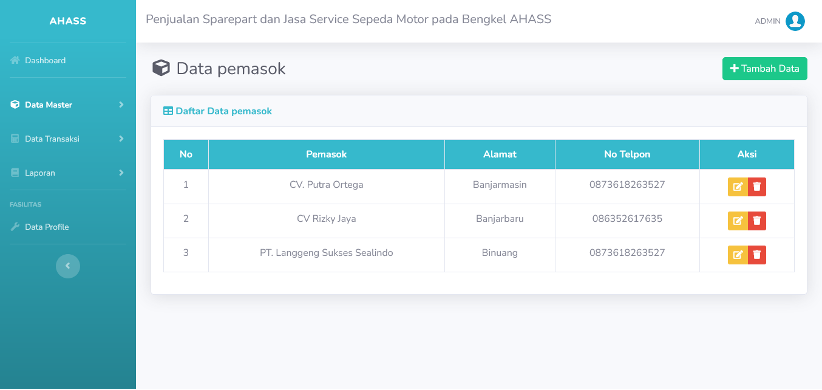This screenshot has height=390, width=822.
Task: Click the Daftar Data pemasok card title
Action: pyautogui.click(x=223, y=111)
